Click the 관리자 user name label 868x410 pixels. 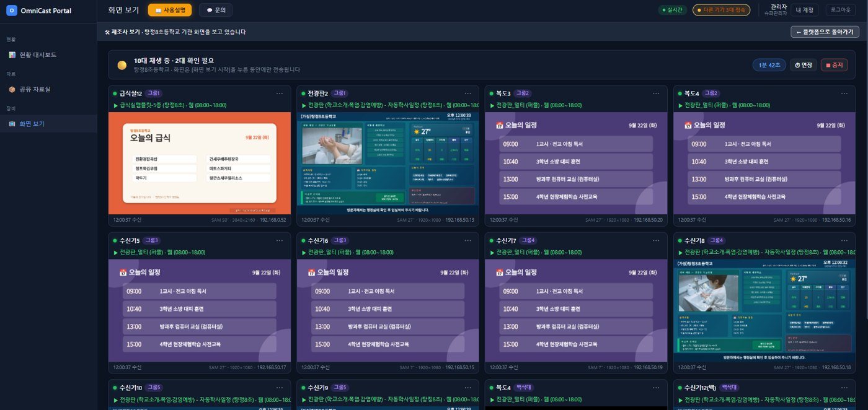point(778,7)
